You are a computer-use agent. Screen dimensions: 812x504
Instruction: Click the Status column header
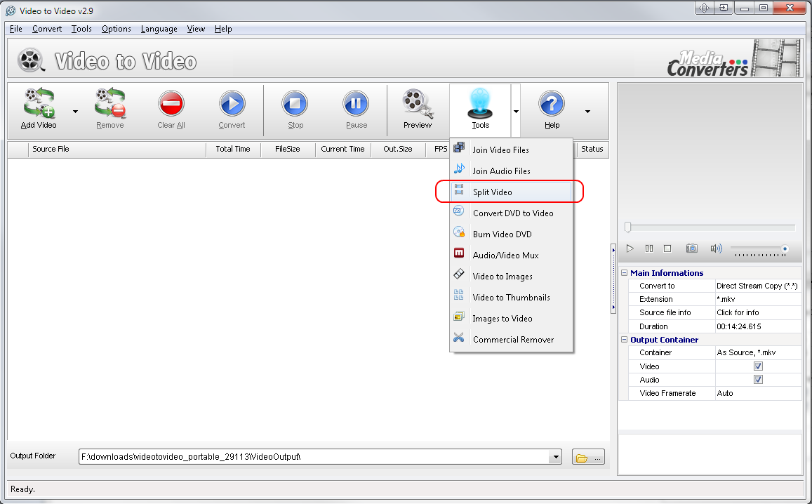coord(592,150)
